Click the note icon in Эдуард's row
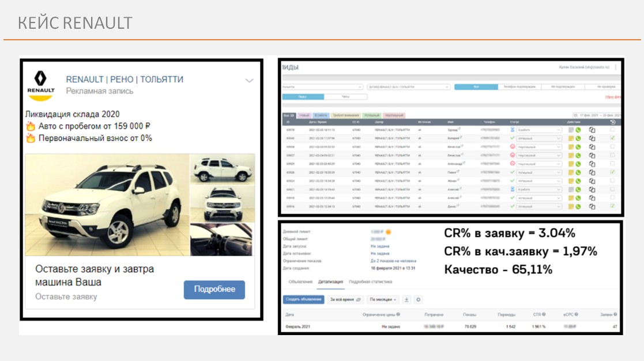Viewport: 644px width, 361px height. click(571, 130)
